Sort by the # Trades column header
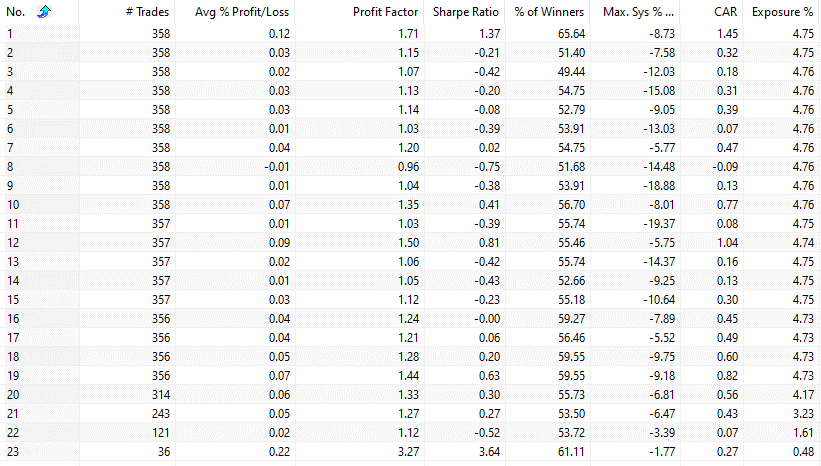 click(147, 12)
